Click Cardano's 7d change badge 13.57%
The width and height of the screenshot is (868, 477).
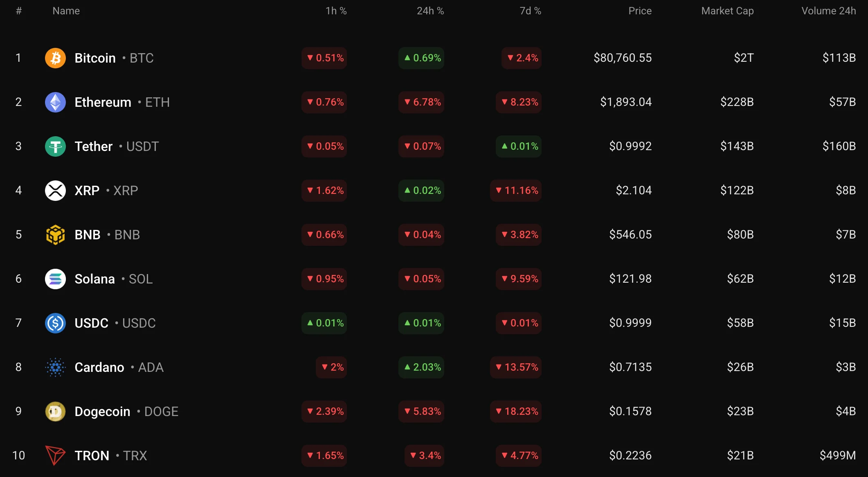516,367
